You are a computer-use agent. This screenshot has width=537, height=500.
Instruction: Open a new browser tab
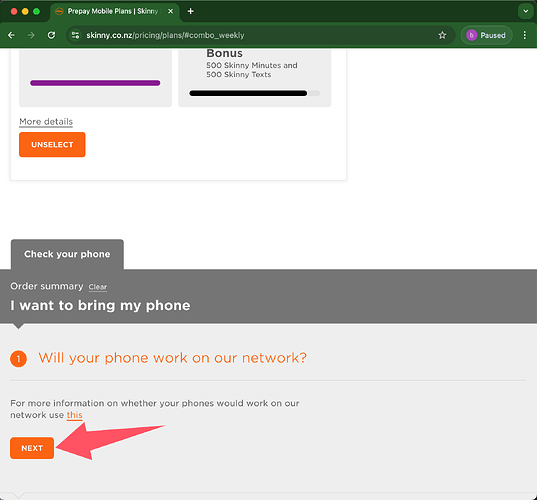(x=191, y=11)
